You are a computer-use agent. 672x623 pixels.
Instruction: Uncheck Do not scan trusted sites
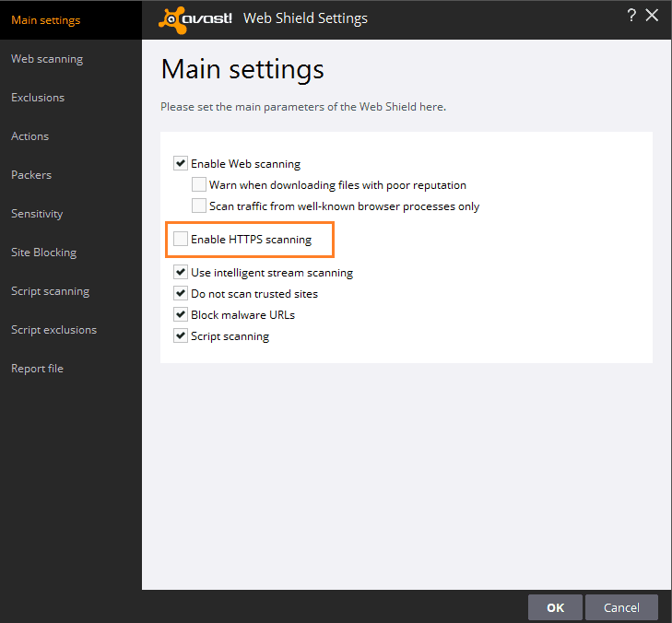(x=181, y=293)
